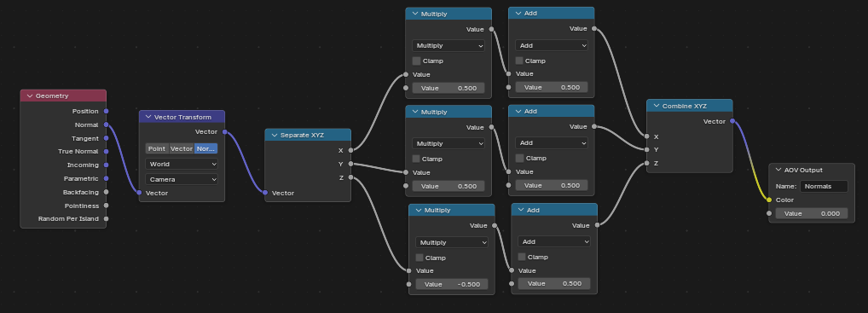Click 0.500 Value field of Add node feeding Combine X
The image size is (868, 313).
552,88
